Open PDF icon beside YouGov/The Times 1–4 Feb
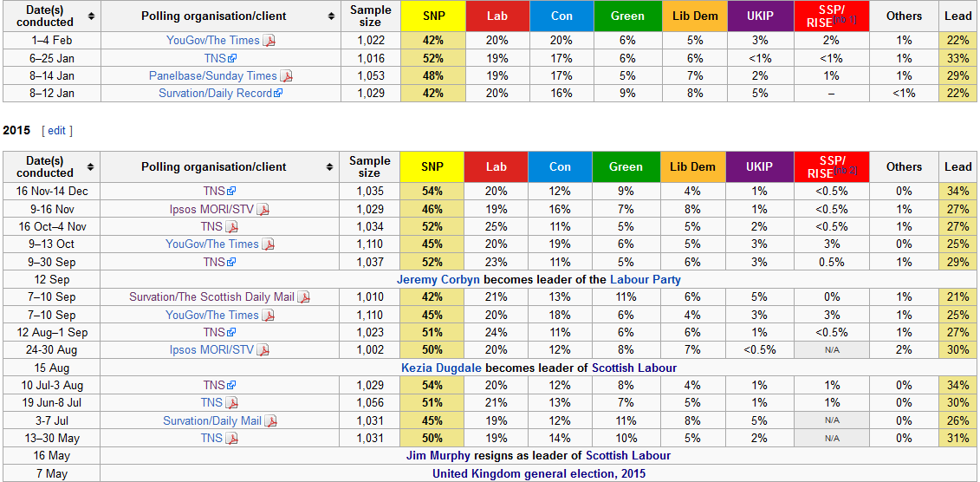Image resolution: width=980 pixels, height=482 pixels. tap(269, 41)
